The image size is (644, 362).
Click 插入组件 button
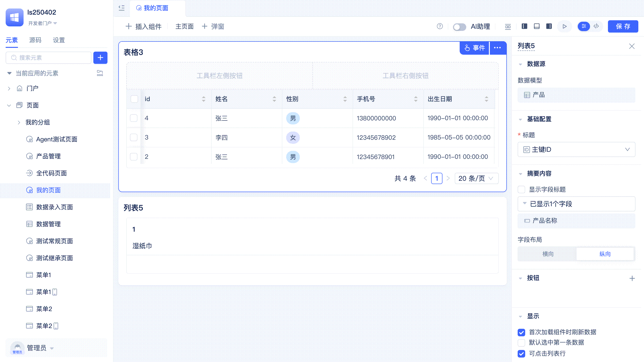144,26
